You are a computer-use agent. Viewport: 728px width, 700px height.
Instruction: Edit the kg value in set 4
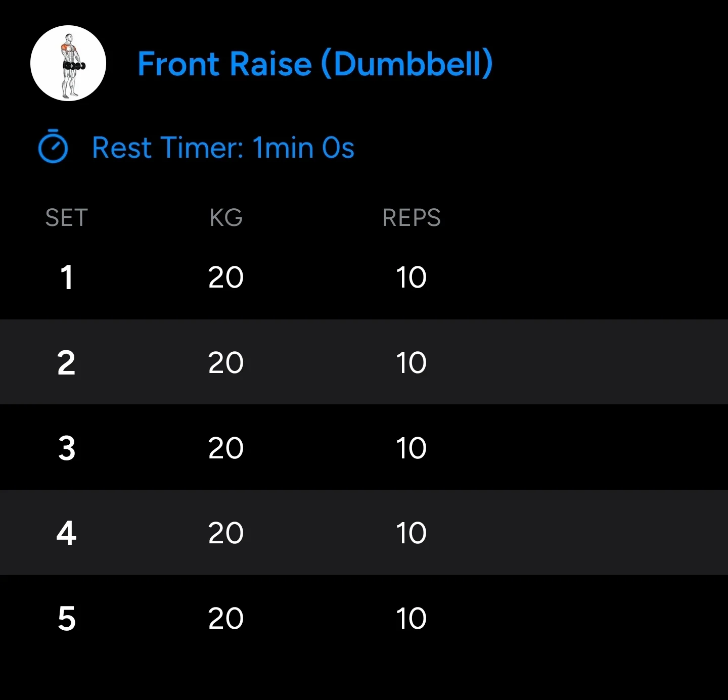pyautogui.click(x=226, y=533)
